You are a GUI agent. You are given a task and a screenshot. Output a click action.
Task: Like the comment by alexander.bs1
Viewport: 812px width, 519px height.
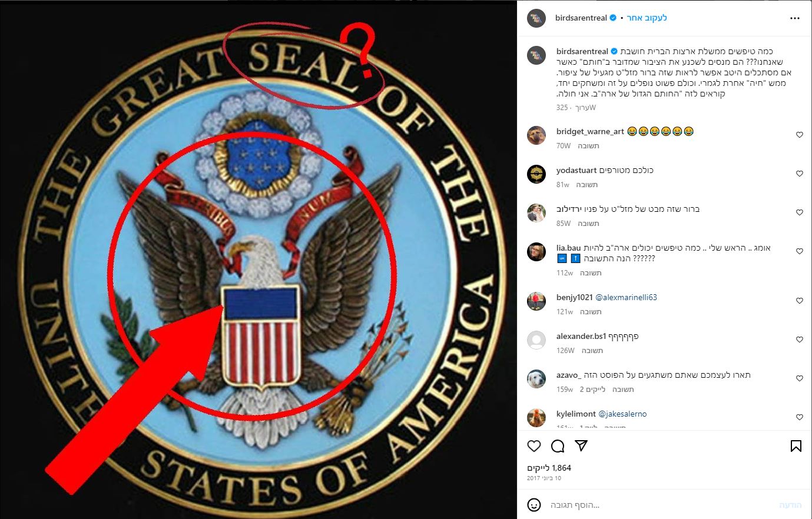click(799, 340)
